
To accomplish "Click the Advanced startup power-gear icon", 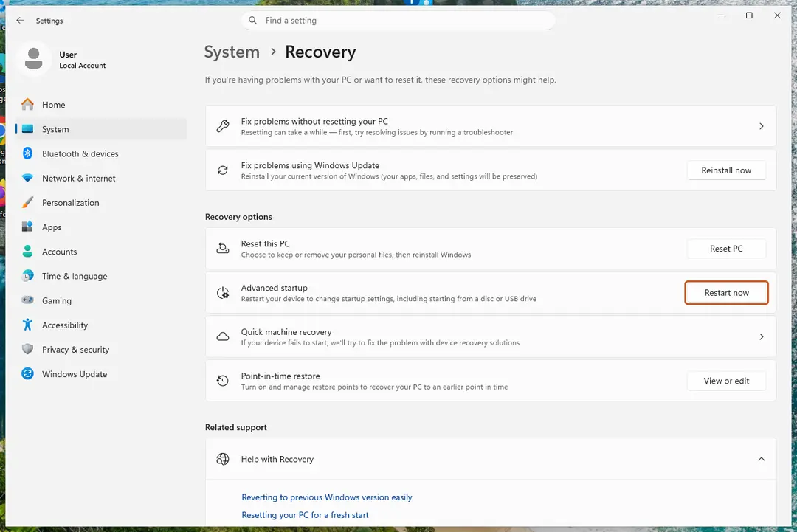I will click(x=223, y=293).
